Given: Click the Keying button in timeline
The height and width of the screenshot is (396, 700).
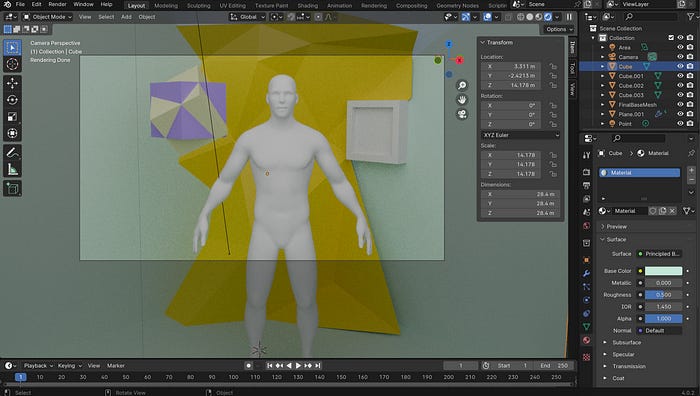Looking at the screenshot, I should [69, 366].
